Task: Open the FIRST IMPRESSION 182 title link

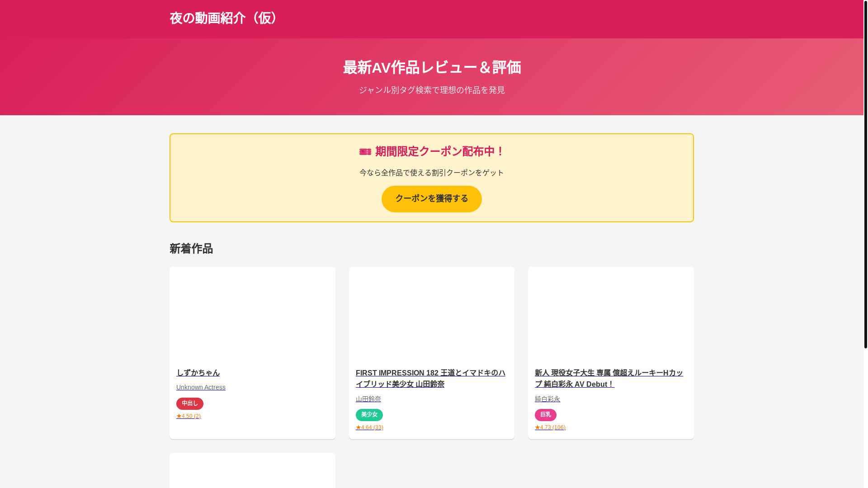Action: click(430, 379)
